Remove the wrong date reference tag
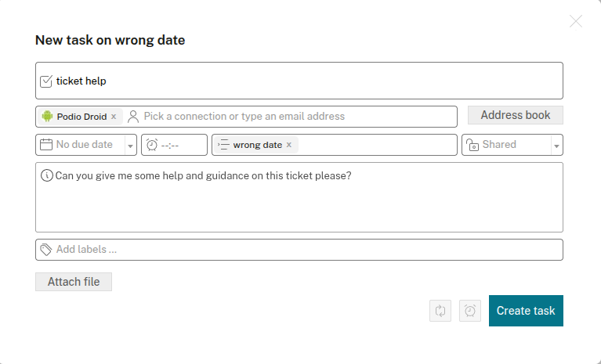Screen dimensions: 601x364 click(288, 145)
